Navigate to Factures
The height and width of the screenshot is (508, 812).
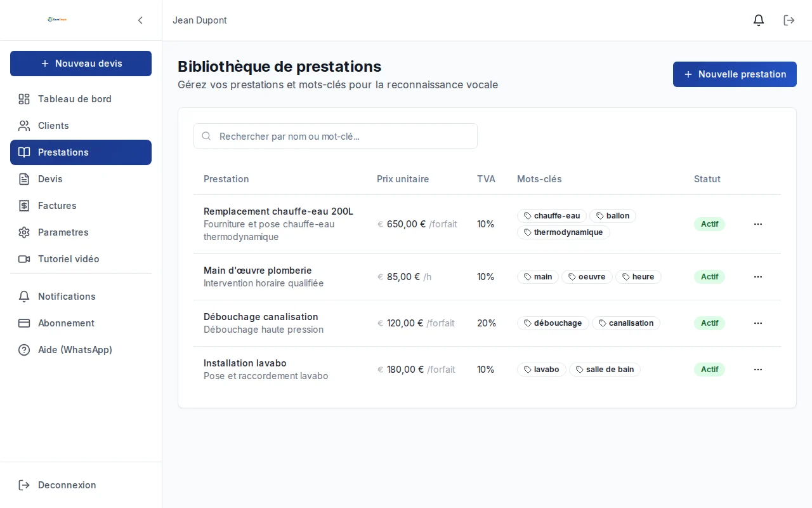[x=81, y=206]
